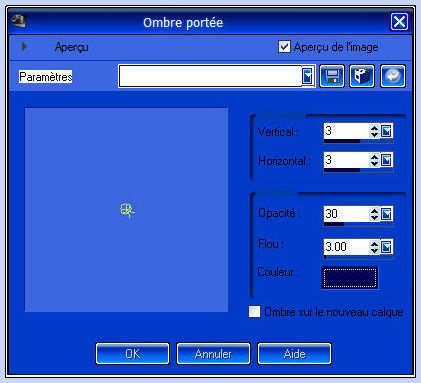This screenshot has height=383, width=421.
Task: Click the Horizontal spinner arrows
Action: click(x=374, y=160)
